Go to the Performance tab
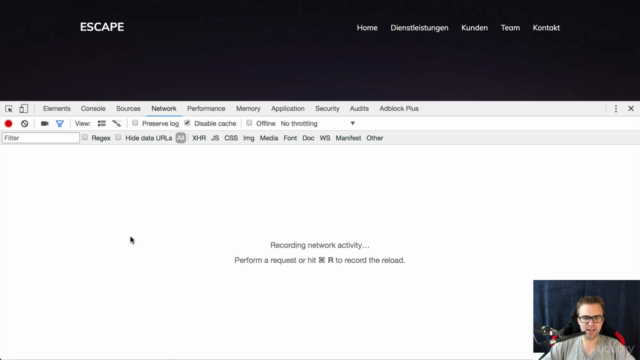Screen dimensions: 640x360 click(206, 109)
